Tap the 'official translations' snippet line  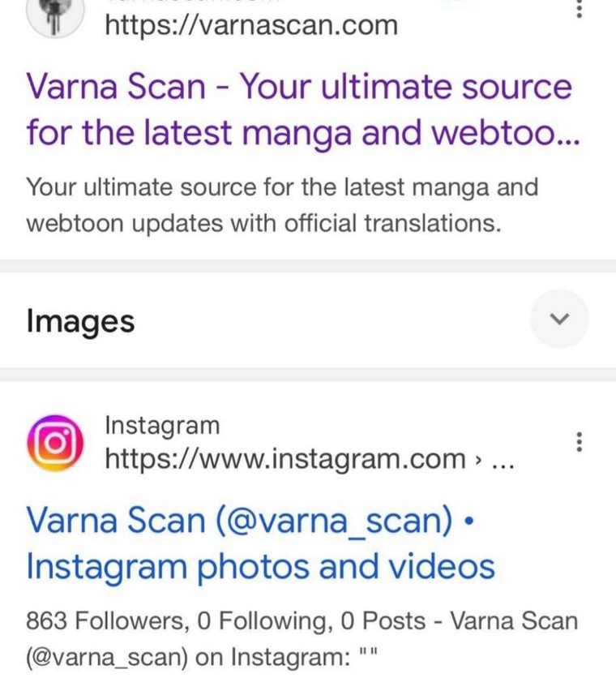[x=263, y=223]
